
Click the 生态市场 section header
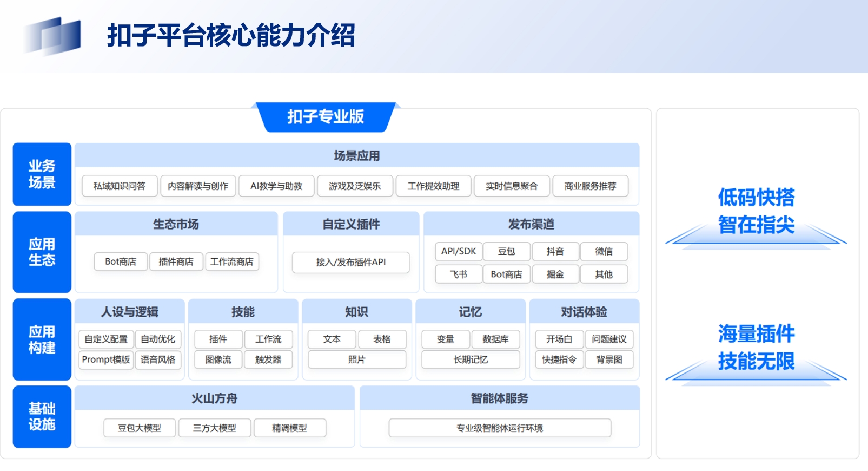176,224
